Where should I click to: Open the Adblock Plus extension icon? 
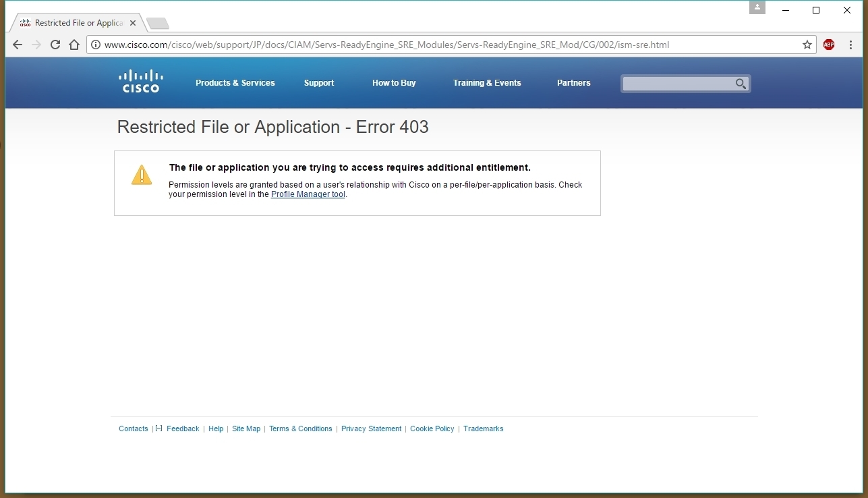point(829,45)
